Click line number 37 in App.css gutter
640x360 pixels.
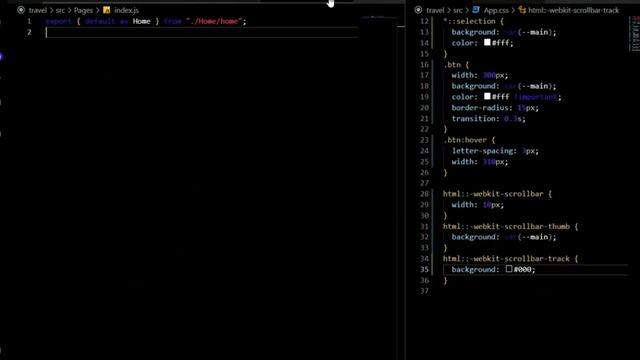point(424,291)
